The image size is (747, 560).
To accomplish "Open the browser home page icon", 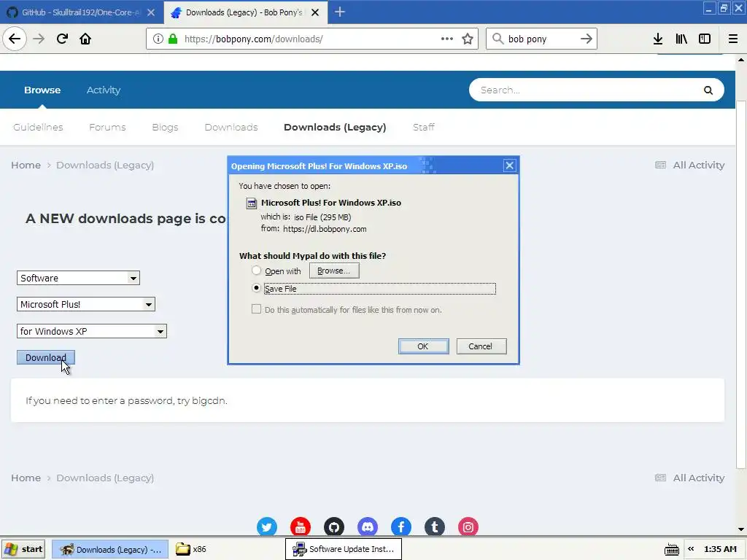I will [x=85, y=39].
